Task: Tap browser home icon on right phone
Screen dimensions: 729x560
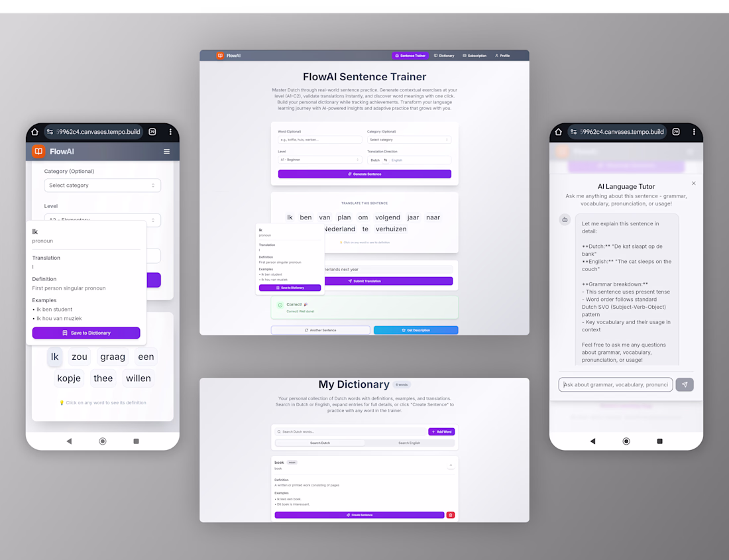Action: click(x=559, y=132)
